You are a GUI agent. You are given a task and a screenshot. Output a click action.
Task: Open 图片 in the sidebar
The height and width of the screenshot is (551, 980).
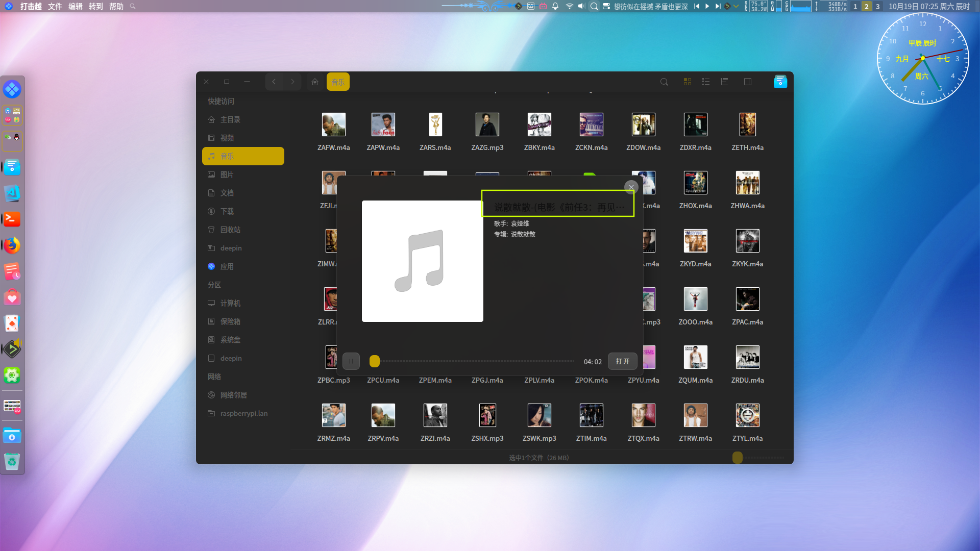243,174
